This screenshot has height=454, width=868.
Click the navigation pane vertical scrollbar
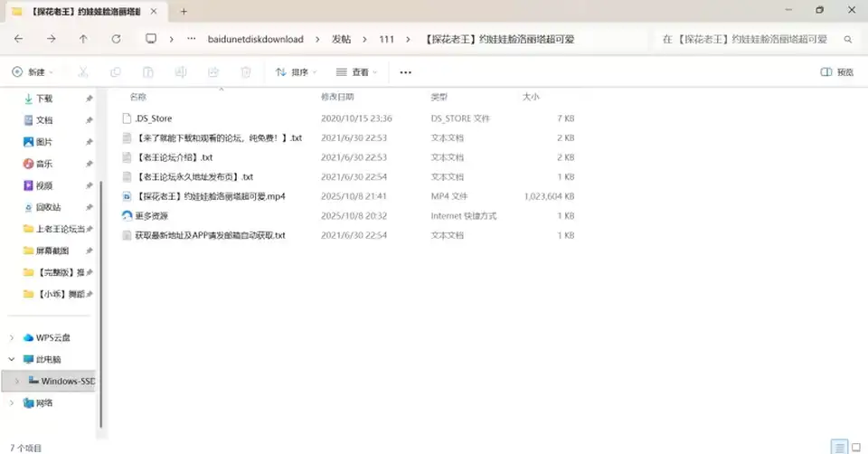pyautogui.click(x=100, y=305)
